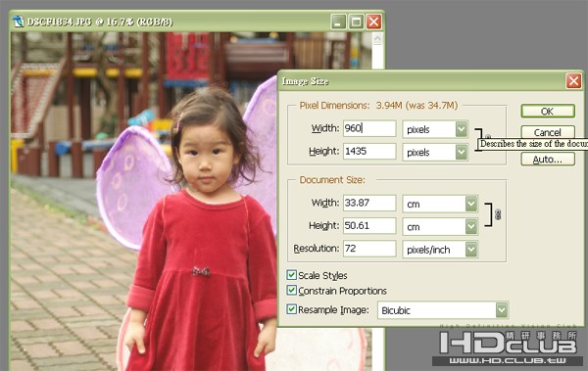The height and width of the screenshot is (371, 588).
Task: Maximize the DSCF1834.JPG document window
Action: pyautogui.click(x=356, y=22)
